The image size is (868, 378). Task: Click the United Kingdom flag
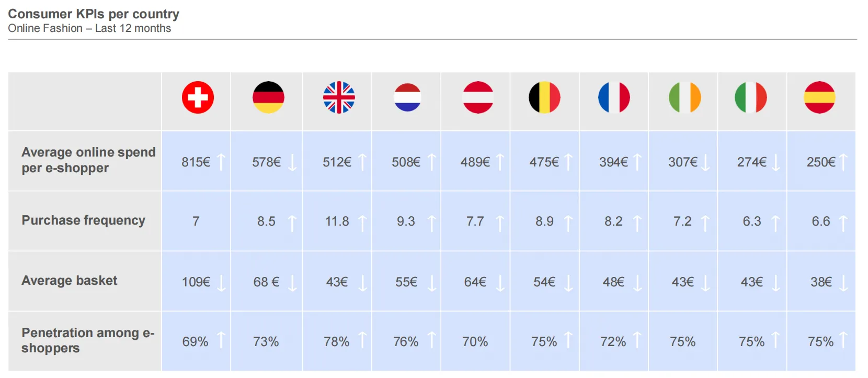(x=339, y=97)
